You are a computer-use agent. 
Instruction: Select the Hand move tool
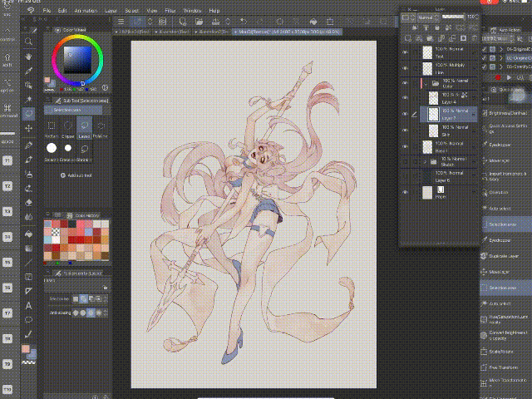point(29,56)
